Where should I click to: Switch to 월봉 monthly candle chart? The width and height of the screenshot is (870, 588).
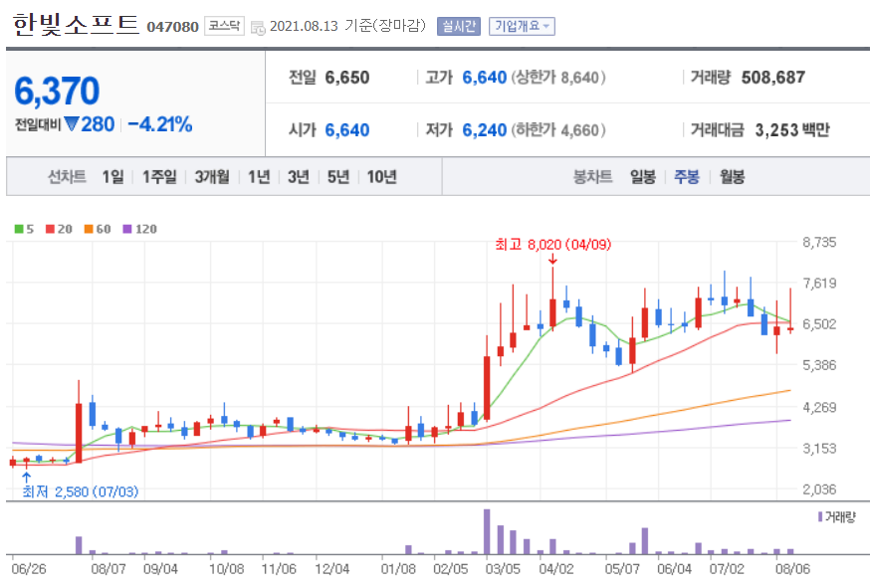[x=732, y=177]
